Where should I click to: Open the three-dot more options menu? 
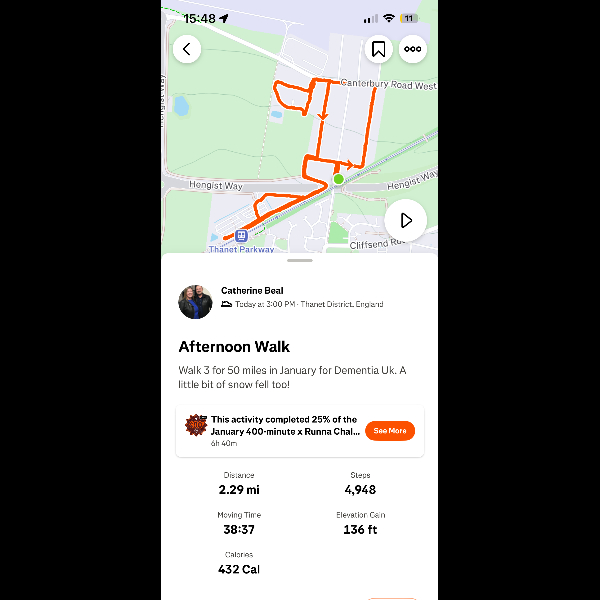[x=412, y=49]
